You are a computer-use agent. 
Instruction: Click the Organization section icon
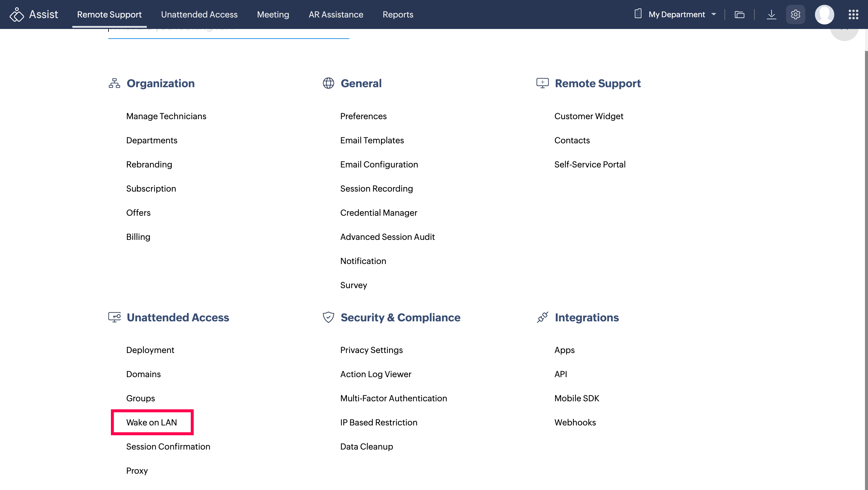pos(114,83)
